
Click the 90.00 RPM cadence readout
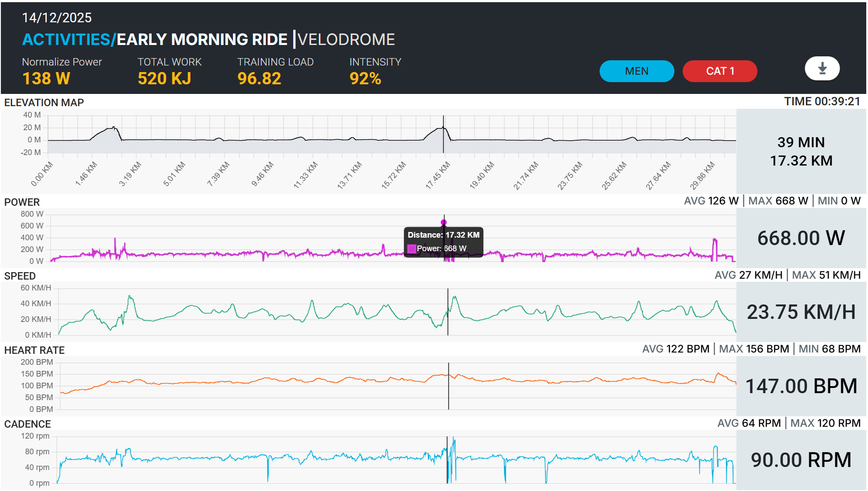(x=801, y=460)
